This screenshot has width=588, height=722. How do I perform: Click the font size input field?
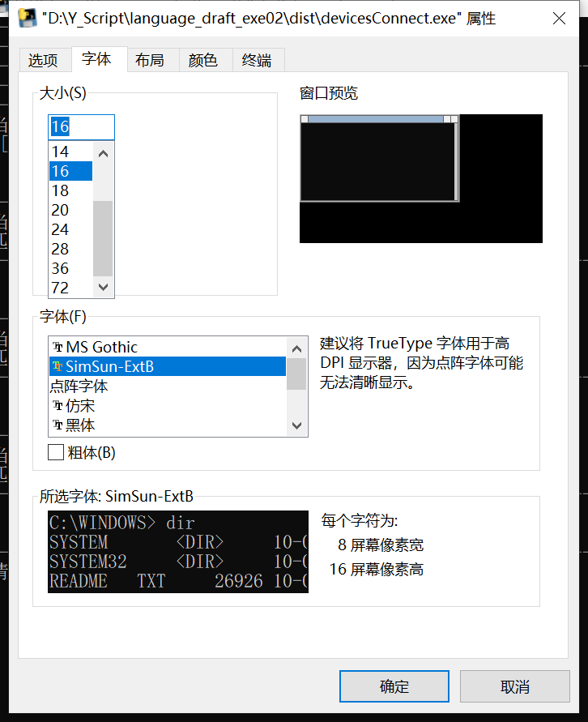click(x=82, y=126)
